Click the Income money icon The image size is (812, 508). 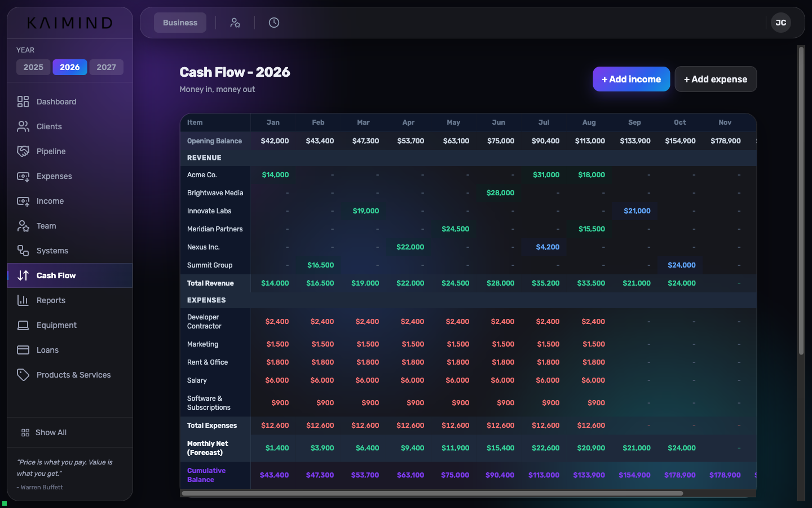[23, 201]
